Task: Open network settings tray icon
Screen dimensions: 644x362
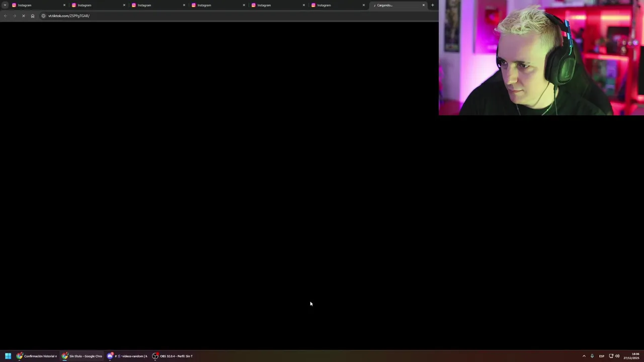Action: pos(611,356)
